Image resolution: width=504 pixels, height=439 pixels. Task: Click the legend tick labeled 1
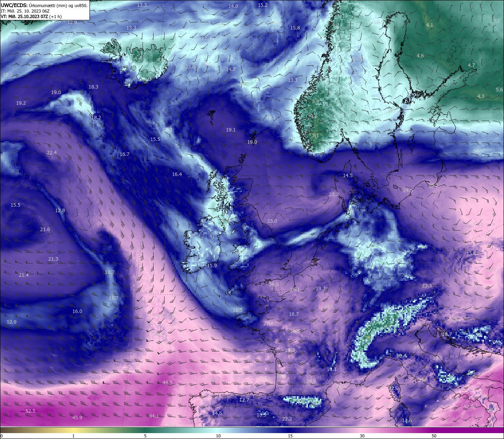74,436
